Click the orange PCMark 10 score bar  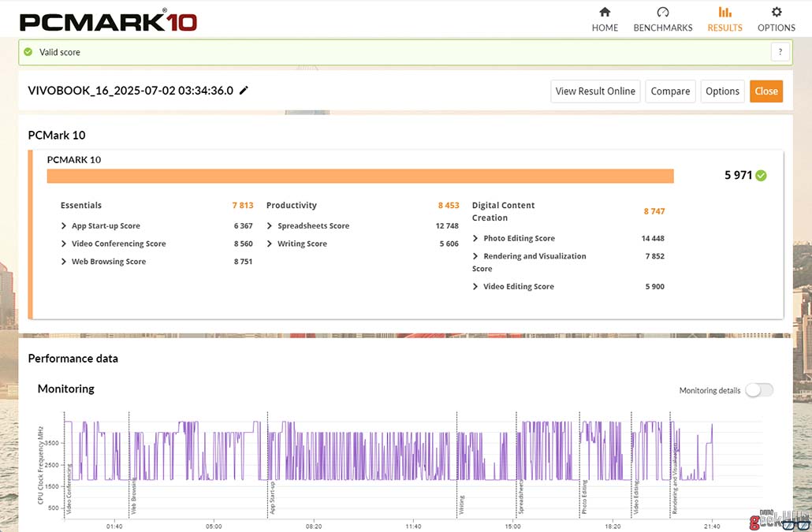point(360,176)
